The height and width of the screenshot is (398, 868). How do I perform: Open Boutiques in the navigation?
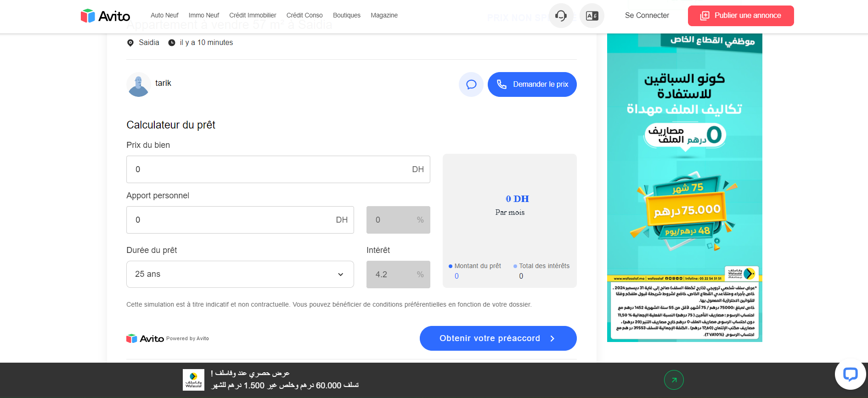(347, 16)
